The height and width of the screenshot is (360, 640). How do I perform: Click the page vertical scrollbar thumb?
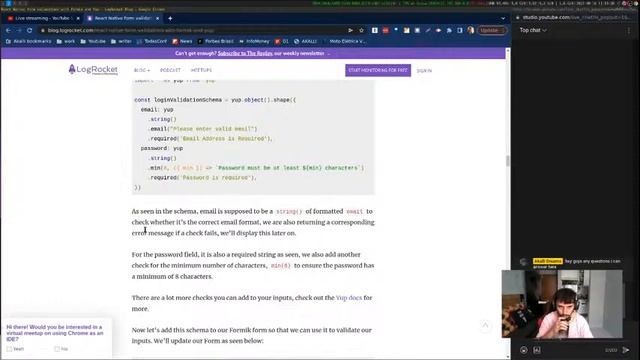point(508,160)
